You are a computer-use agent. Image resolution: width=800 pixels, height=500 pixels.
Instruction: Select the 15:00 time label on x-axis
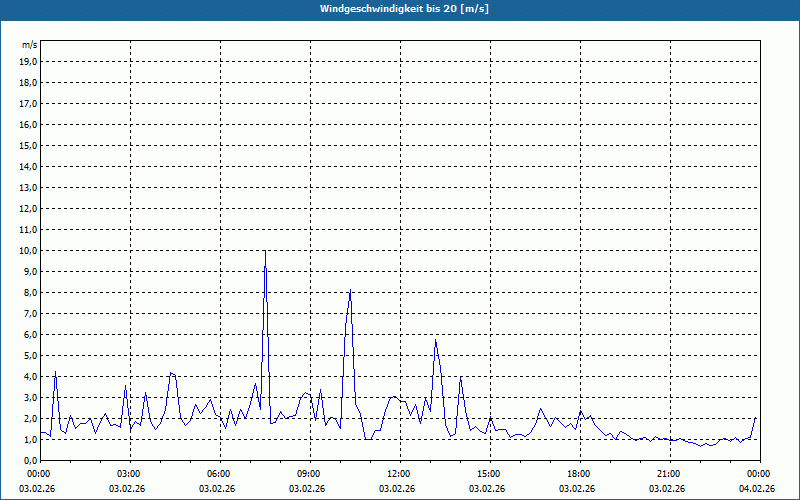pos(489,473)
